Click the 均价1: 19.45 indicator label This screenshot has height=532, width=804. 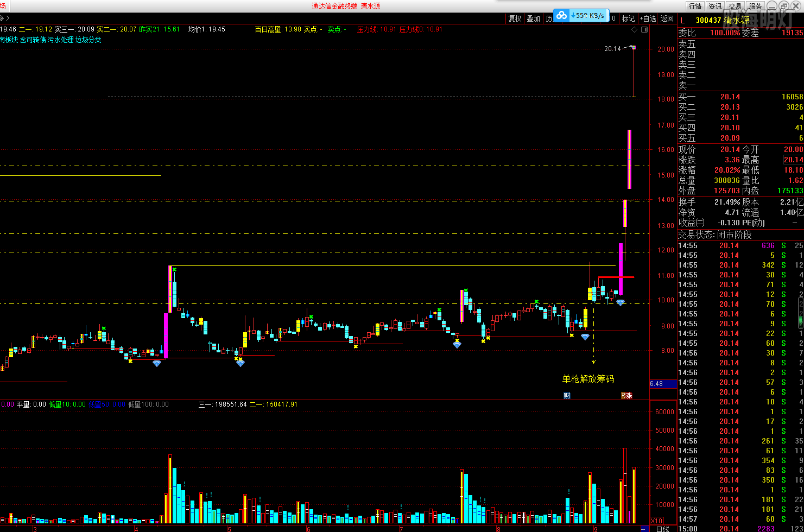pos(207,29)
